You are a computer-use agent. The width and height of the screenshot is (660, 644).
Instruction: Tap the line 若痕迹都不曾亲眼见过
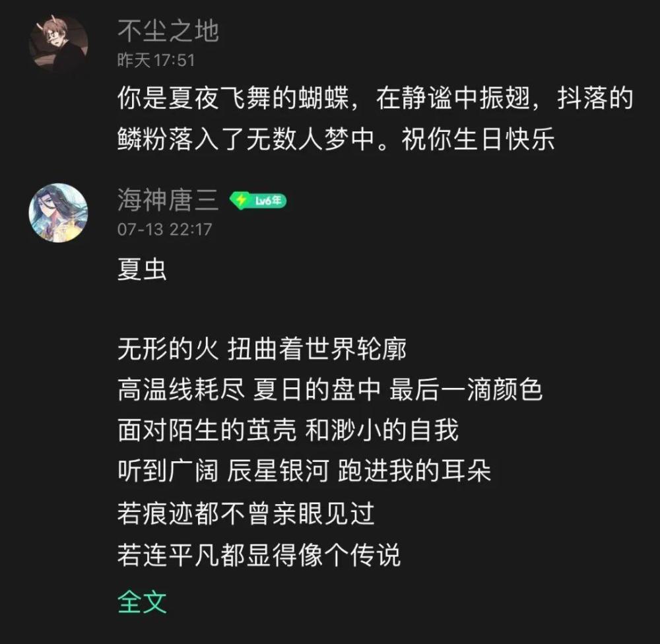pos(246,514)
